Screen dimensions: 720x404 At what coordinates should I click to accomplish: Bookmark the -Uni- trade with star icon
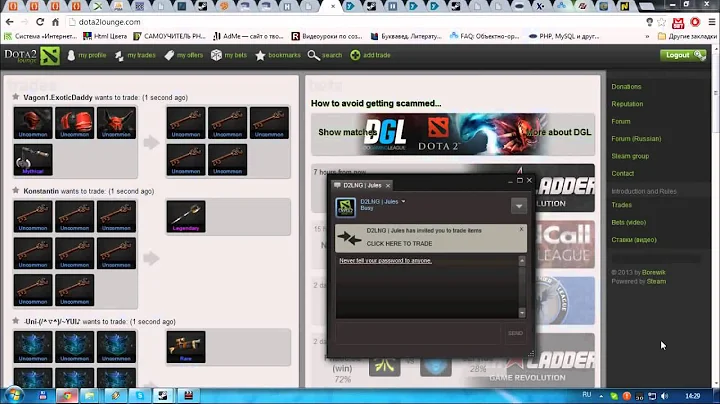click(16, 321)
